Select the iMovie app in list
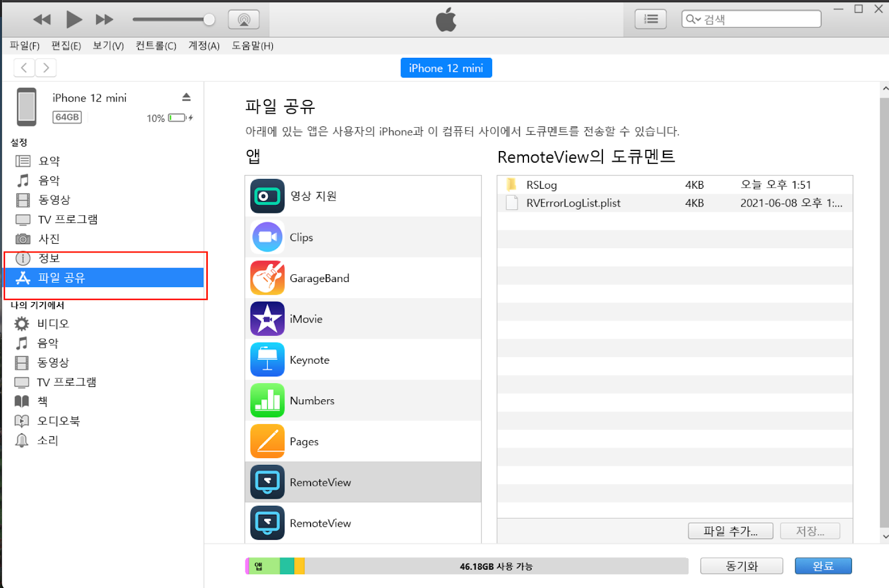Viewport: 889px width, 588px height. (x=306, y=319)
